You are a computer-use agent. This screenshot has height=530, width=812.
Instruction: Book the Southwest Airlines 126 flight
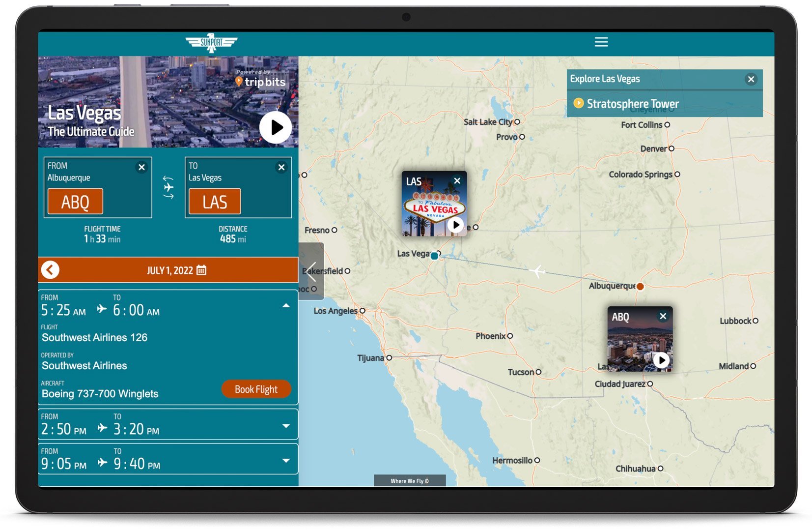(x=256, y=389)
